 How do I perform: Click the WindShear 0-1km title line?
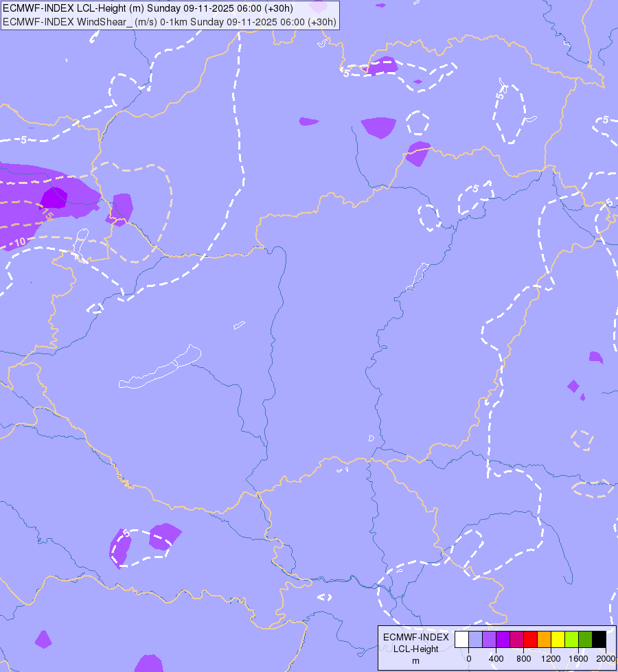170,22
